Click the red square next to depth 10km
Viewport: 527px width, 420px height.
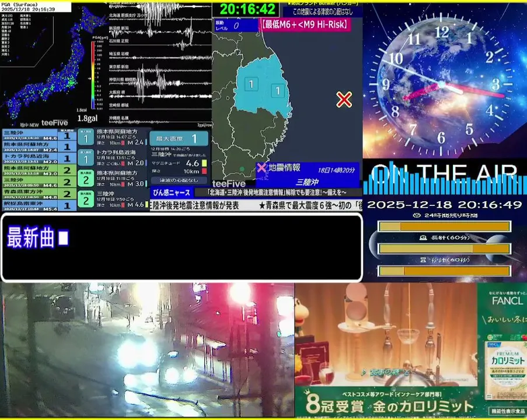tap(204, 171)
